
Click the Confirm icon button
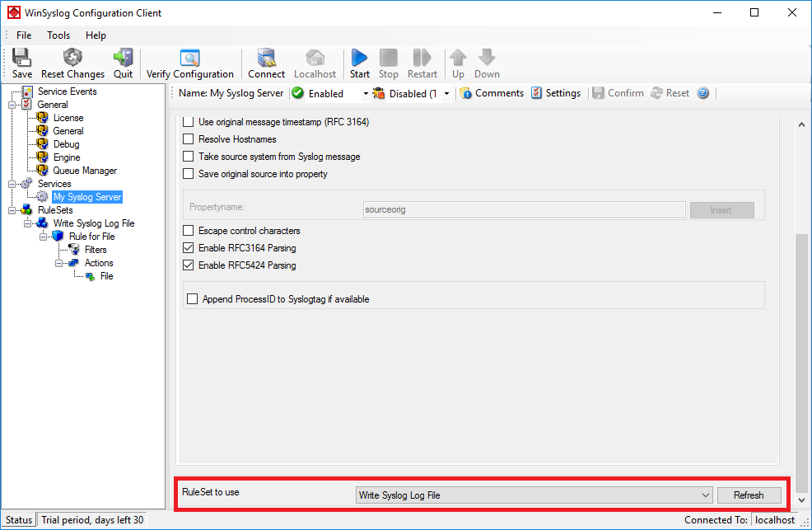tap(618, 93)
